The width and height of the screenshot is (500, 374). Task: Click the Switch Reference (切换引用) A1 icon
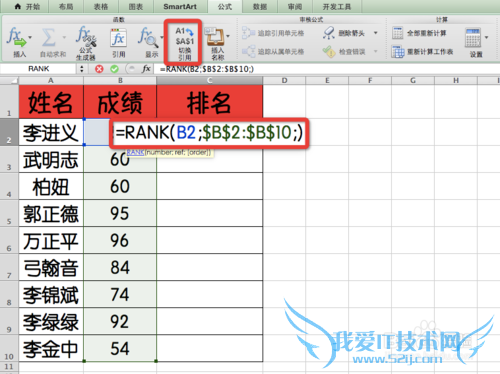184,36
